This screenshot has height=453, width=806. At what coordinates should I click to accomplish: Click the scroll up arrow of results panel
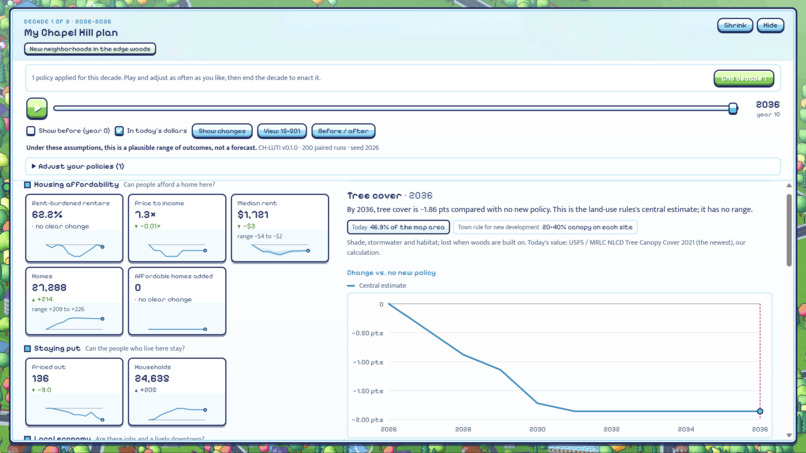(x=789, y=185)
